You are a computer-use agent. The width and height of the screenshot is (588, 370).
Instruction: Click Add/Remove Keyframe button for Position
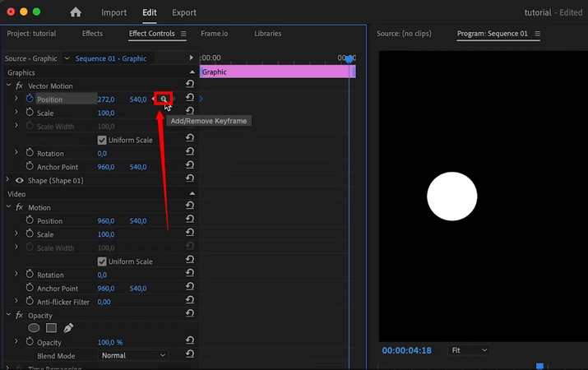(164, 99)
